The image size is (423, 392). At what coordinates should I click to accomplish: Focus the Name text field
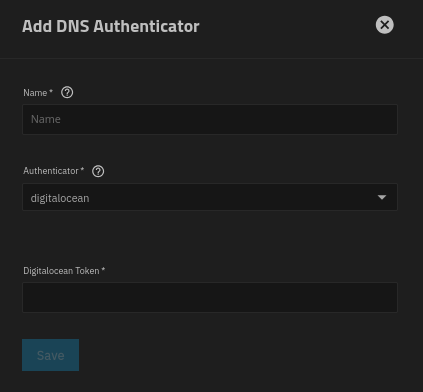[210, 119]
